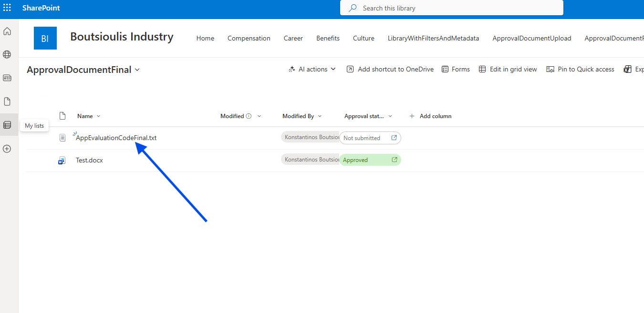Open approval details icon for Test.docx
644x313 pixels.
pos(395,160)
